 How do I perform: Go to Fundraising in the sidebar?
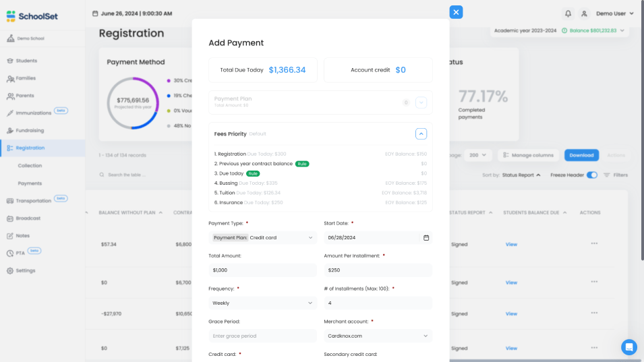click(x=30, y=130)
